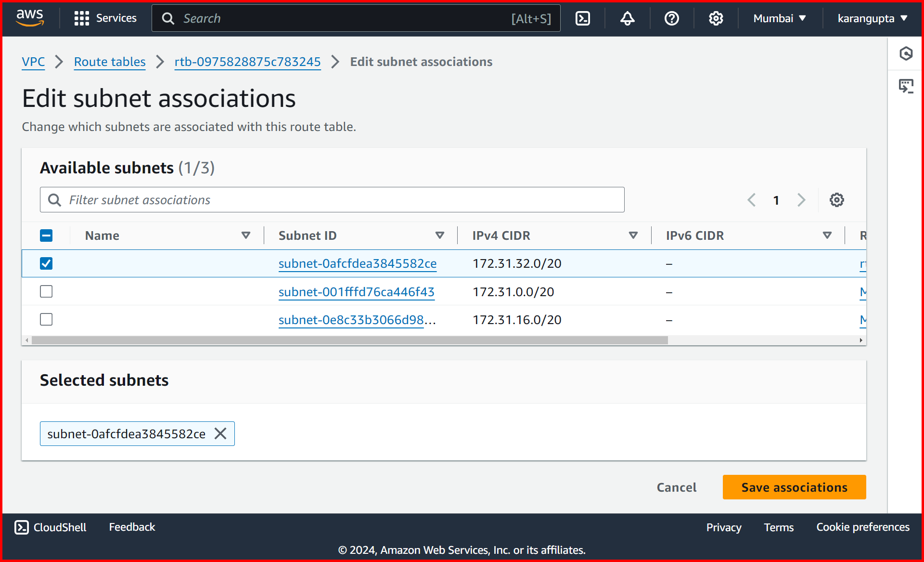
Task: Toggle the select-all subnets header checkbox
Action: [46, 235]
